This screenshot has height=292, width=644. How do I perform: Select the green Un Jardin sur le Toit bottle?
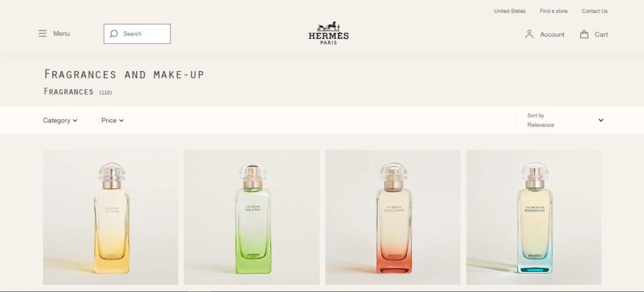click(252, 217)
